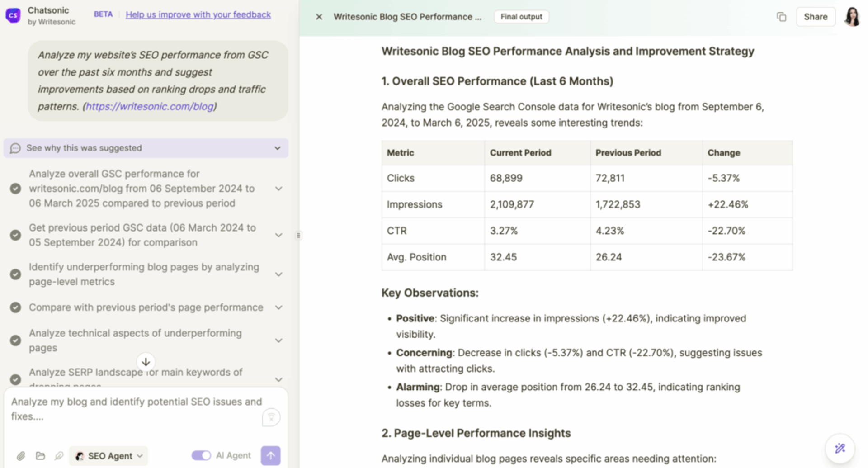Open the folder icon below the input

click(40, 456)
